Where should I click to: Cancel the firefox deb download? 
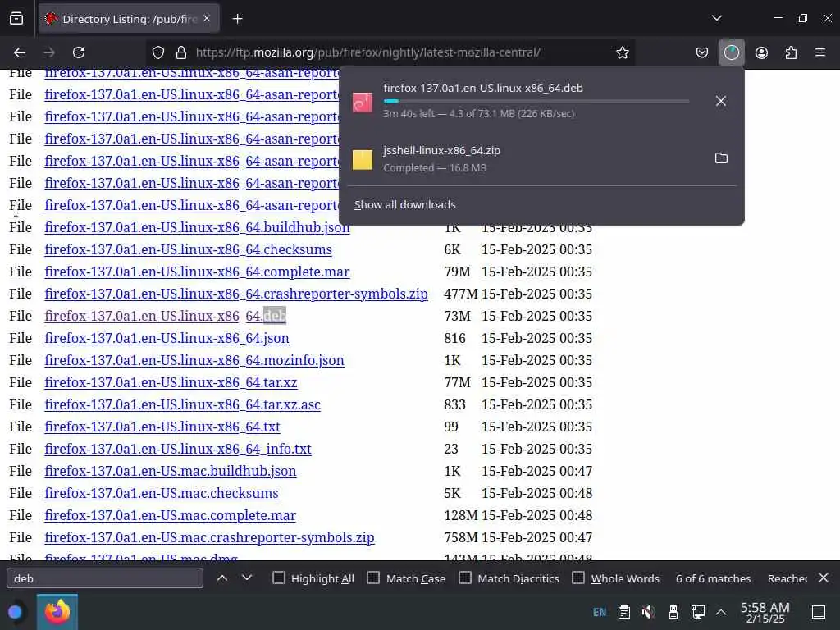pyautogui.click(x=721, y=101)
